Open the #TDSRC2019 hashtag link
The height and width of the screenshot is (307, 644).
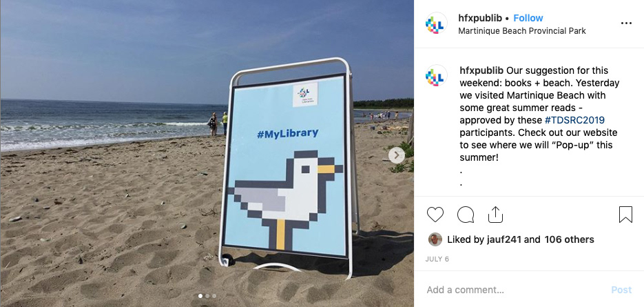click(x=574, y=120)
